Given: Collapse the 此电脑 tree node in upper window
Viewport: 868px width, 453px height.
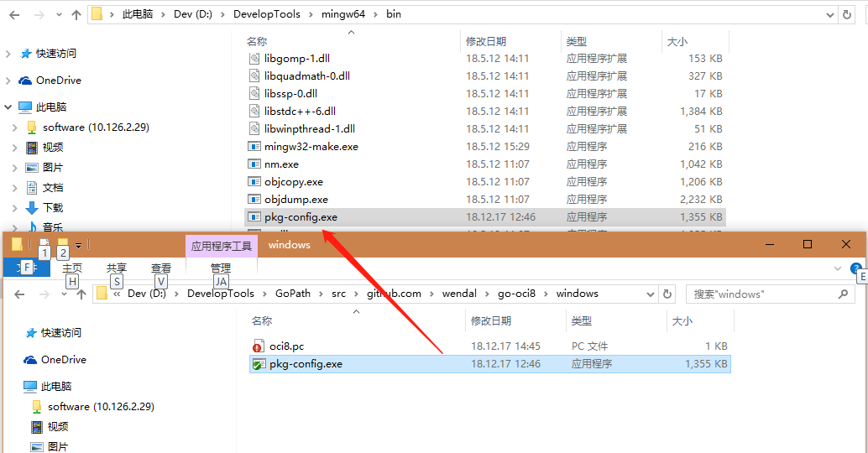Looking at the screenshot, I should tap(8, 107).
